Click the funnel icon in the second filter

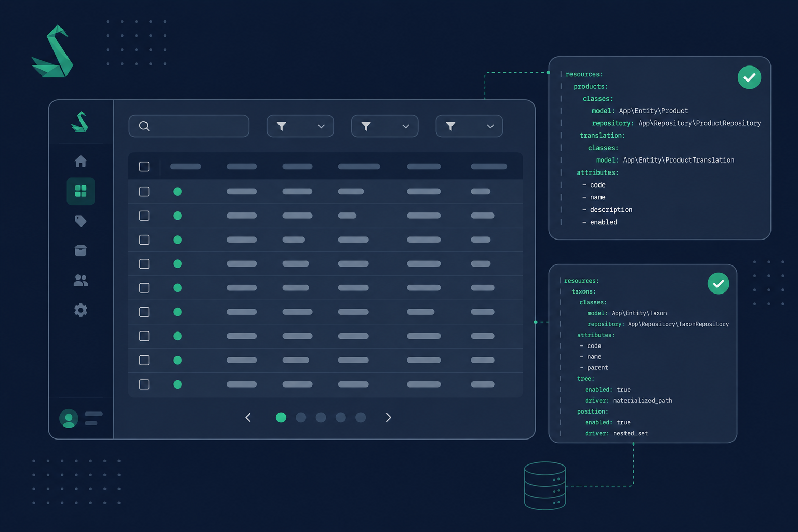pos(366,126)
